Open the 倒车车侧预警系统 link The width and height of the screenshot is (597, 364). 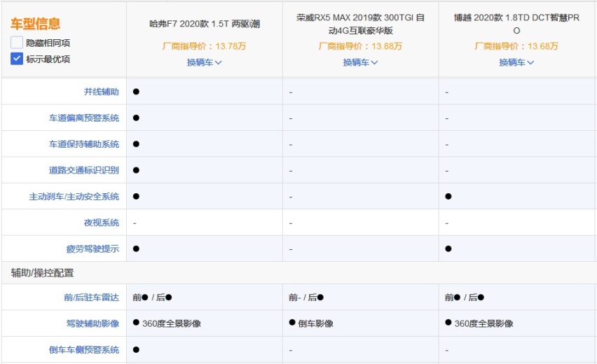[84, 350]
